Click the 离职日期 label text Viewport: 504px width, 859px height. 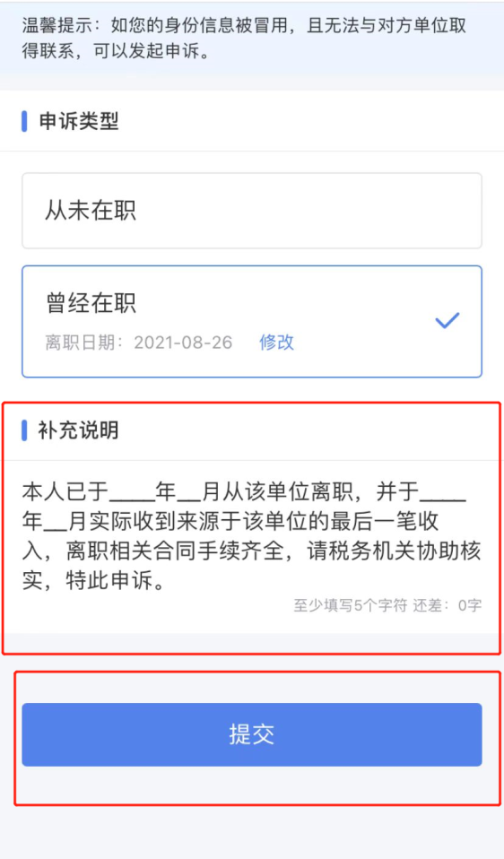coord(80,343)
